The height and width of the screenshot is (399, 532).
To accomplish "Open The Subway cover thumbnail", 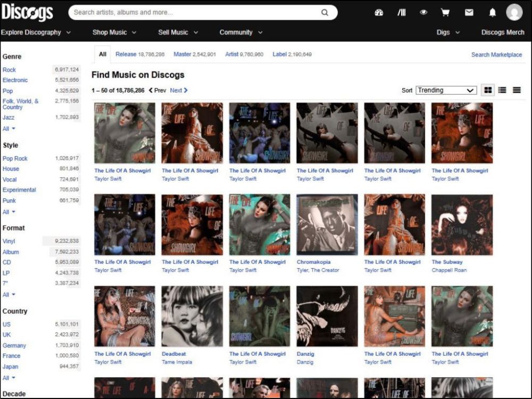I will 462,225.
